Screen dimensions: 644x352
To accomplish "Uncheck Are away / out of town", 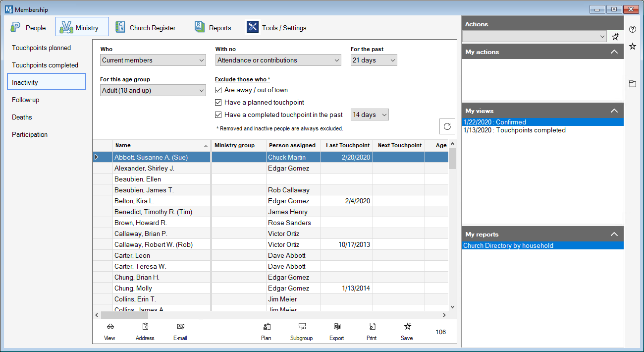I will (x=218, y=90).
